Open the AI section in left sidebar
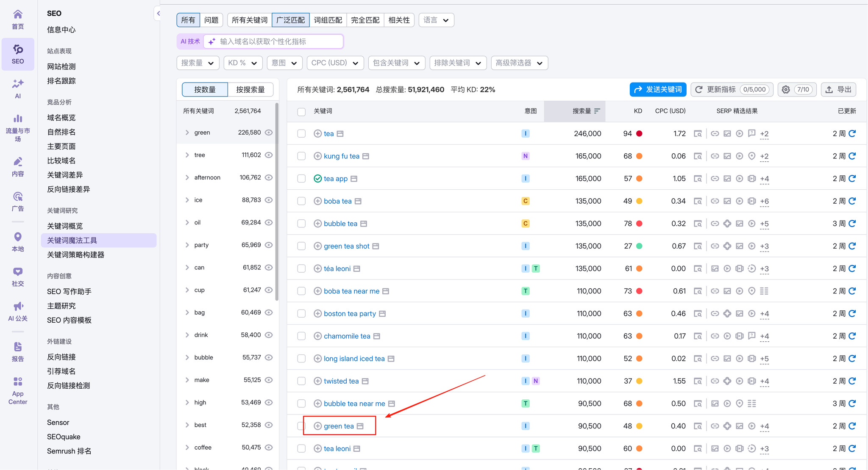Viewport: 868px width, 470px height. click(x=18, y=88)
